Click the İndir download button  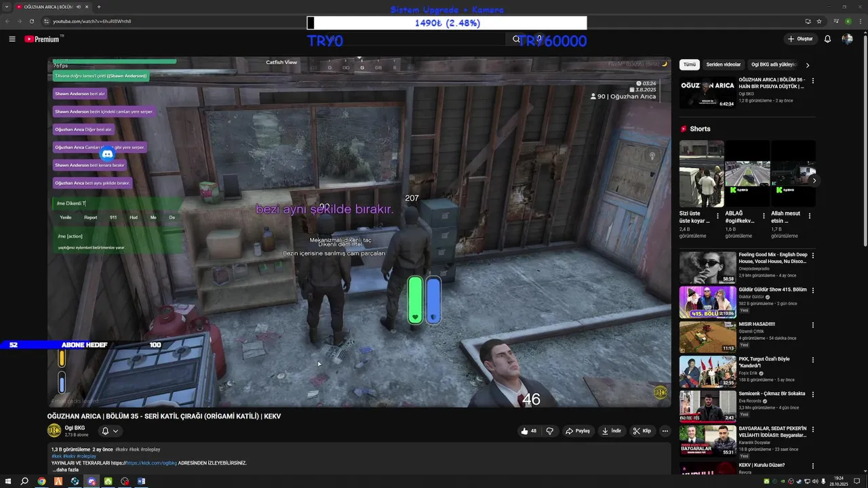612,431
